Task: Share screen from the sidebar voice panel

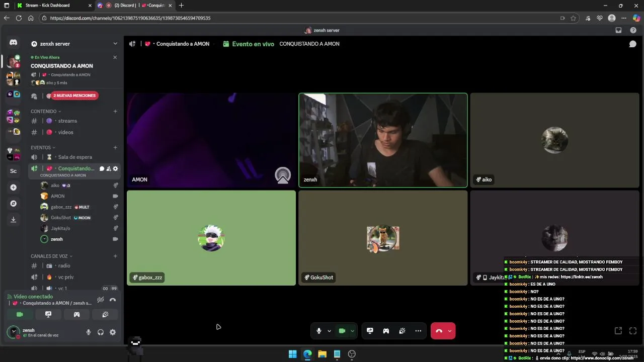Action: click(x=48, y=314)
